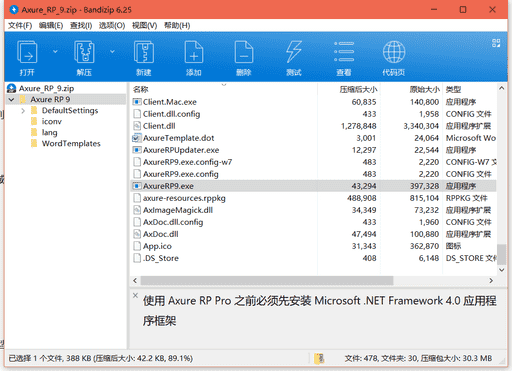Select the file AxureRP9.exe.config-w7
The width and height of the screenshot is (512, 371).
[187, 162]
